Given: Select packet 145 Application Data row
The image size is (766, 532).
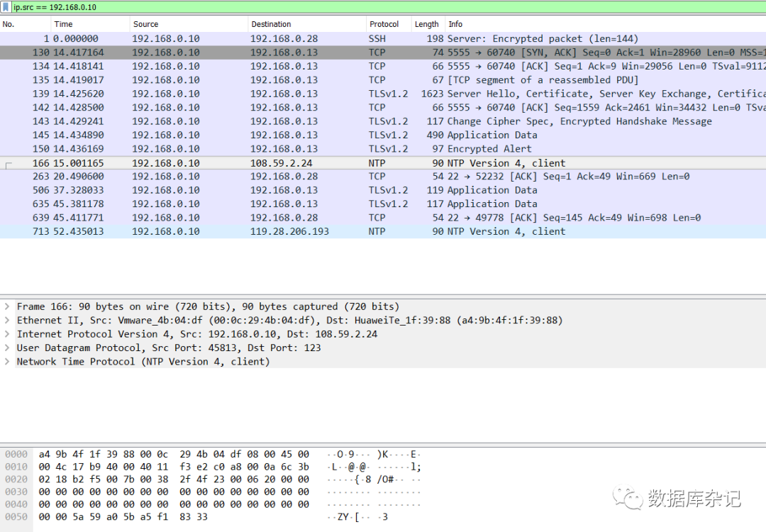Looking at the screenshot, I should point(383,135).
